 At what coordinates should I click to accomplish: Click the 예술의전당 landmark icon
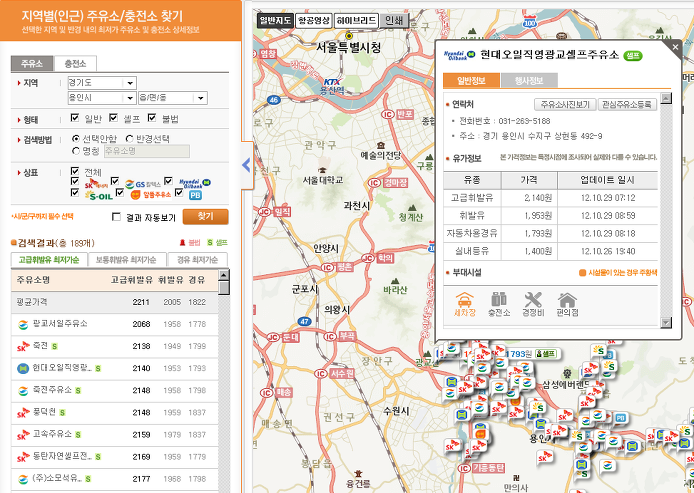(x=381, y=146)
